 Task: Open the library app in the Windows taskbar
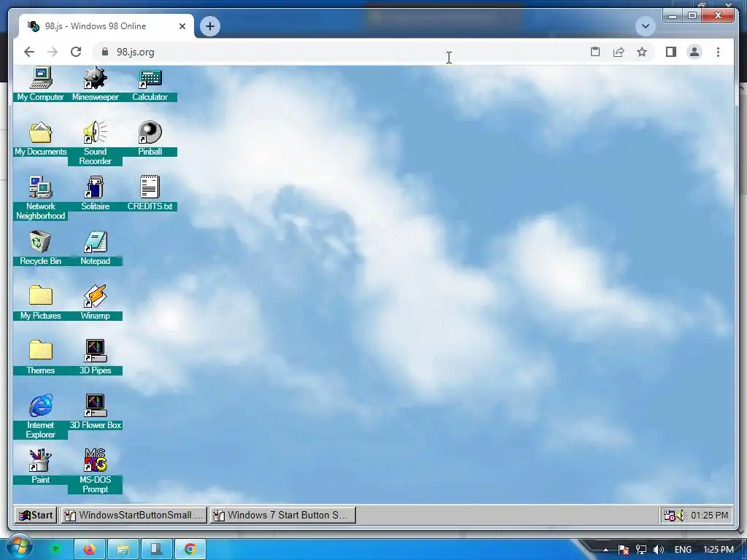tap(156, 550)
